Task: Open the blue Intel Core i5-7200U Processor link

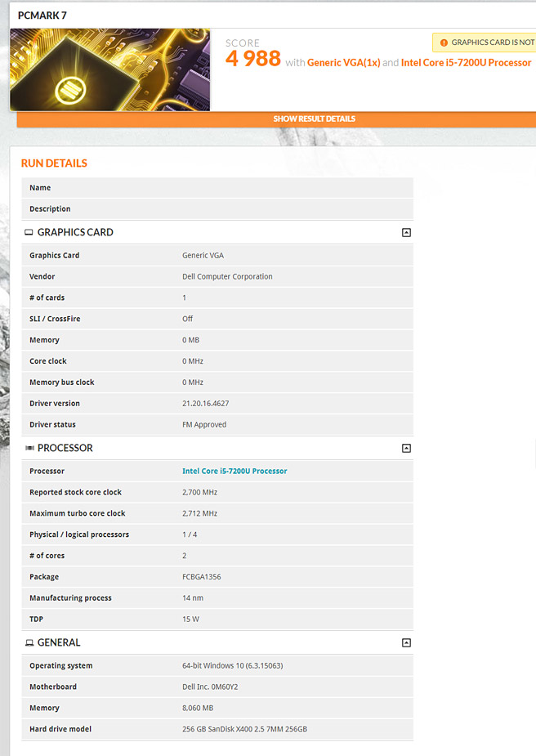Action: (234, 471)
